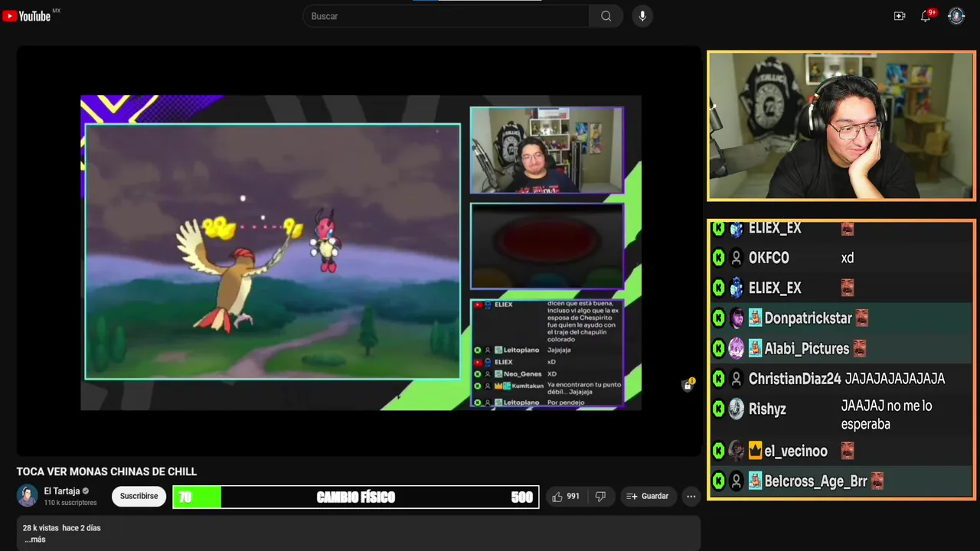Click el_vecinoo crown badge icon

[x=755, y=452]
